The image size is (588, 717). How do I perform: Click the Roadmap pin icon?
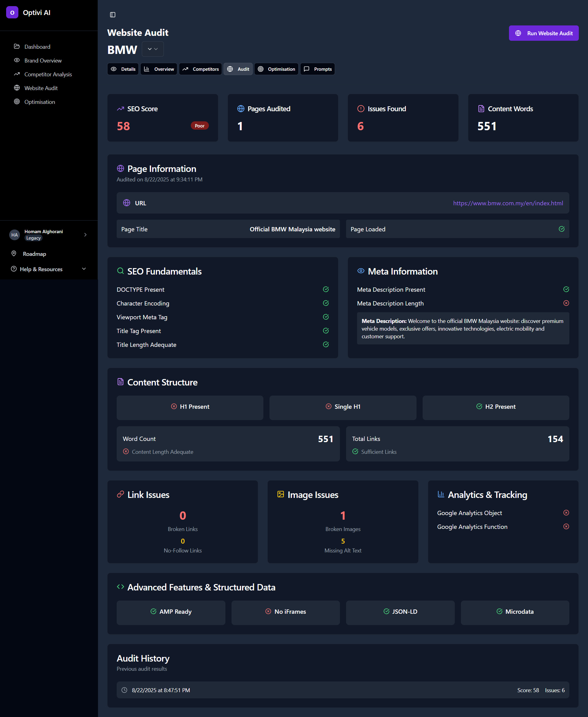(x=14, y=253)
